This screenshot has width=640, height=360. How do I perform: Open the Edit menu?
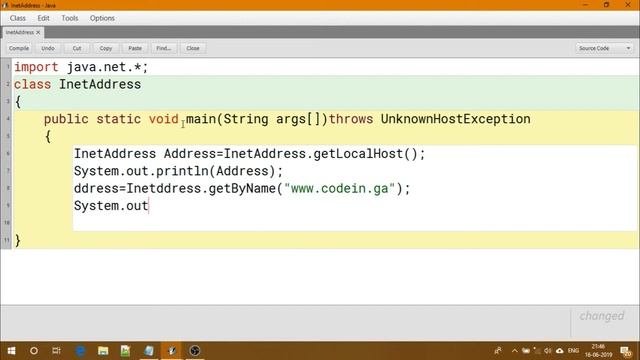tap(43, 18)
